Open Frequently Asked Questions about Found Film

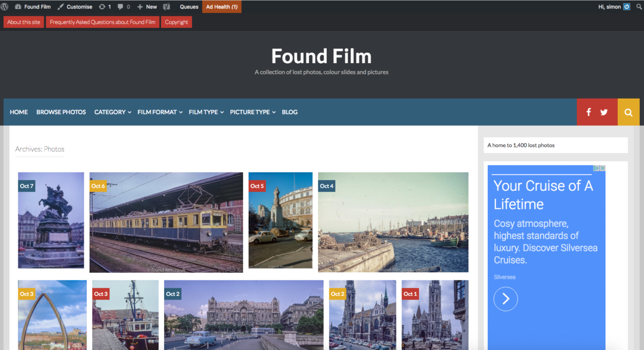pyautogui.click(x=103, y=22)
